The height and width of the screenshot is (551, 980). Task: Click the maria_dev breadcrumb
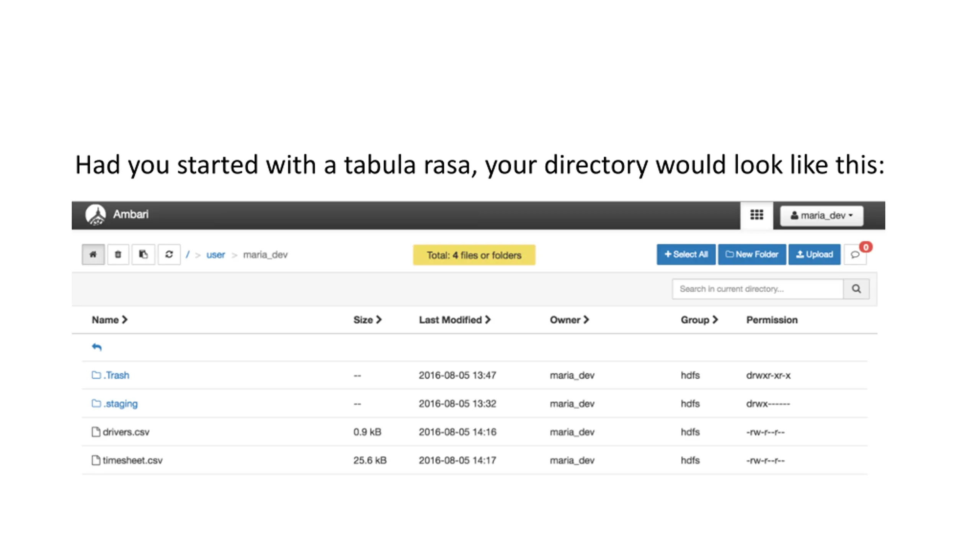point(265,255)
